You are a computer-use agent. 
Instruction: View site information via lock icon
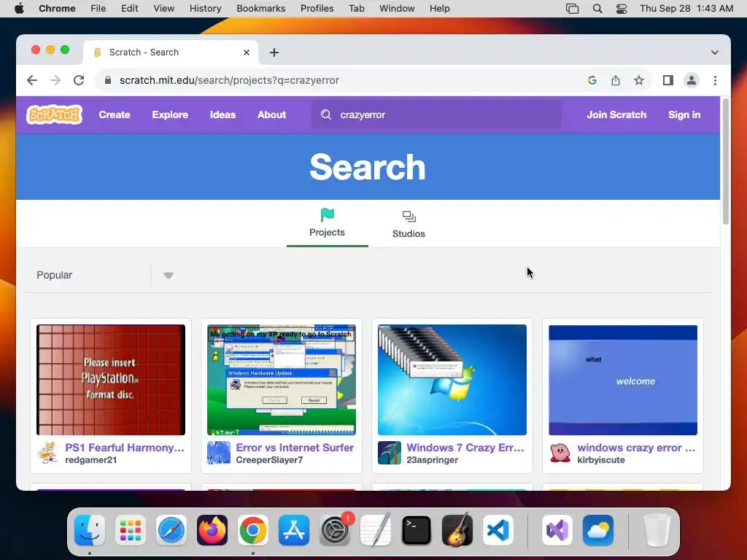pyautogui.click(x=108, y=80)
